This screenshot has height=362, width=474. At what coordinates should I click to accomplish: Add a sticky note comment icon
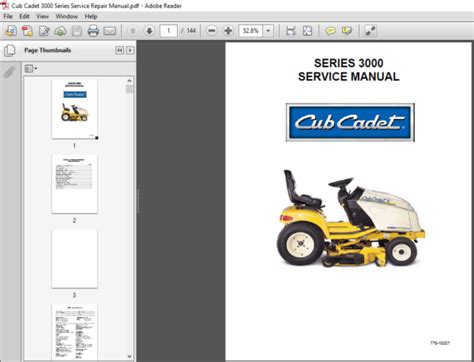(330, 31)
